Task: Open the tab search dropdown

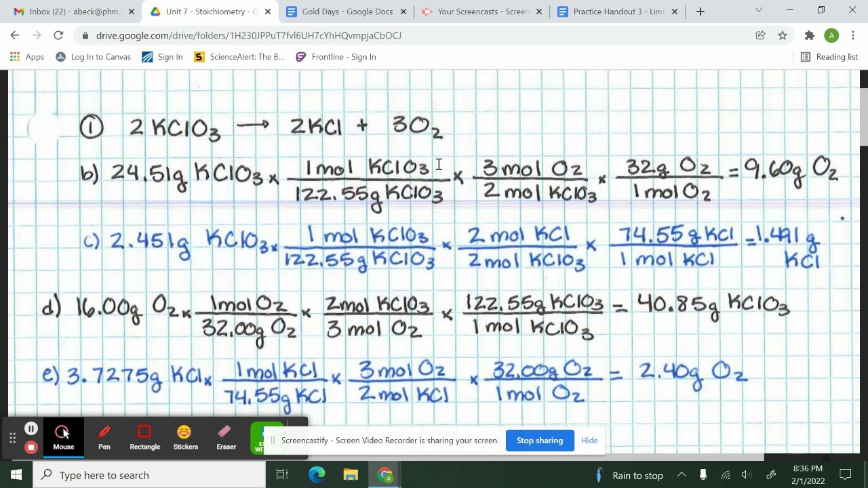Action: click(x=759, y=10)
